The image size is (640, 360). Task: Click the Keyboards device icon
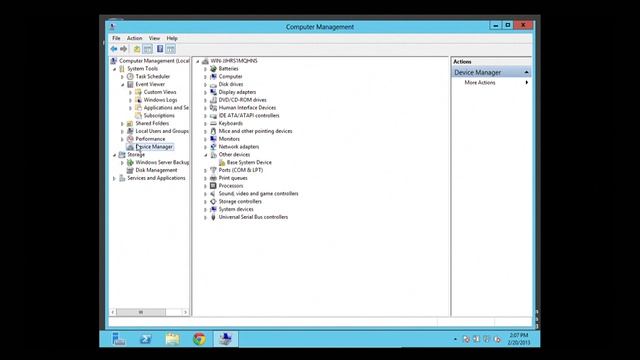(x=213, y=123)
